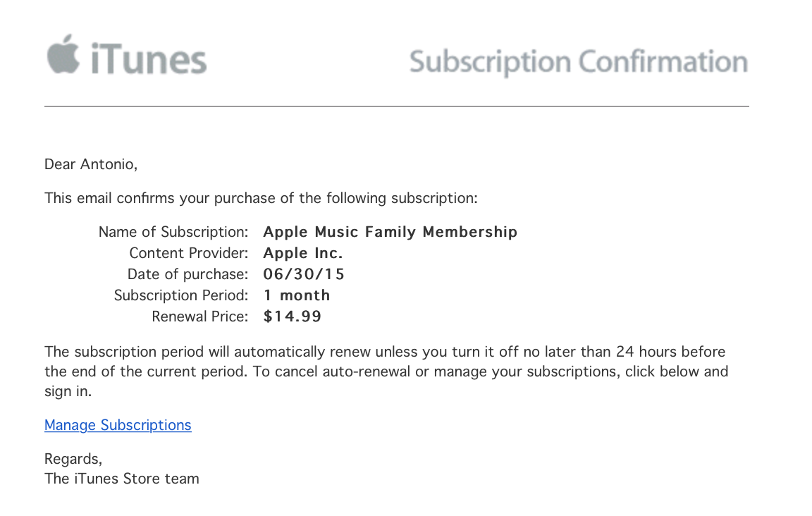Image resolution: width=812 pixels, height=516 pixels.
Task: Click the Name of Subscription label
Action: [x=173, y=232]
